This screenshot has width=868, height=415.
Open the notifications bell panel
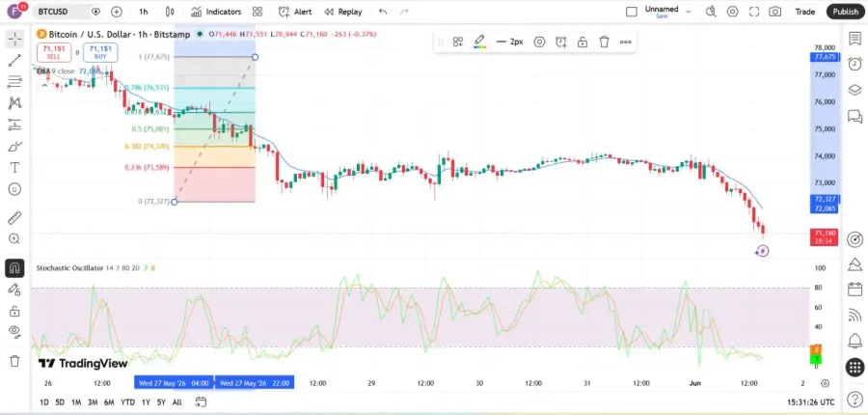(x=854, y=340)
